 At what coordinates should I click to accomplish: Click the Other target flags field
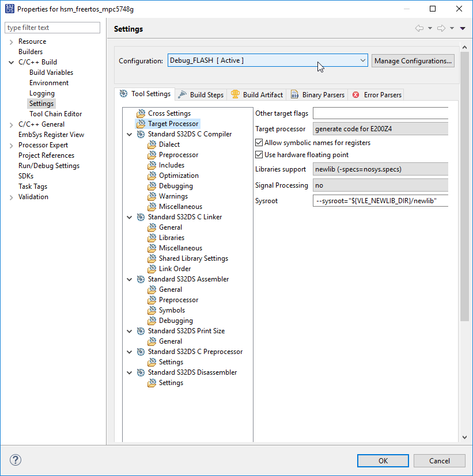click(x=380, y=113)
